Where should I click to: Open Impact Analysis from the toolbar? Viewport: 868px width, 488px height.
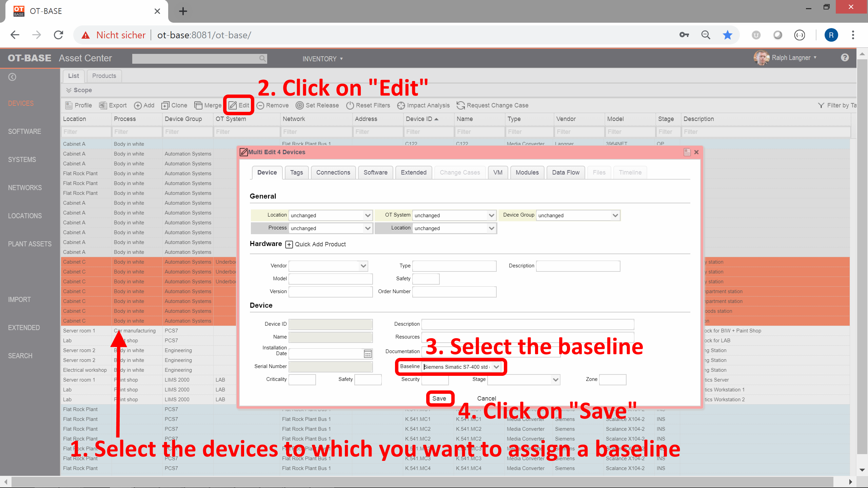pyautogui.click(x=423, y=105)
